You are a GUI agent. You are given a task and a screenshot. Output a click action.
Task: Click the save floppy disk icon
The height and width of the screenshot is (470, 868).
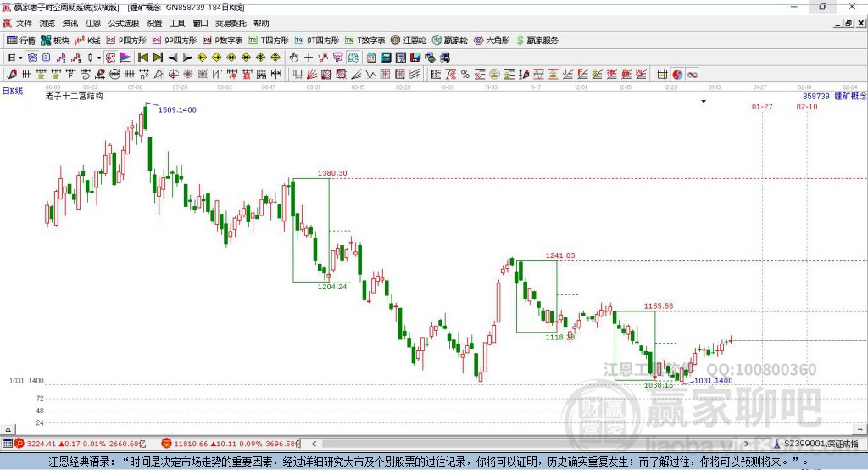pyautogui.click(x=415, y=58)
